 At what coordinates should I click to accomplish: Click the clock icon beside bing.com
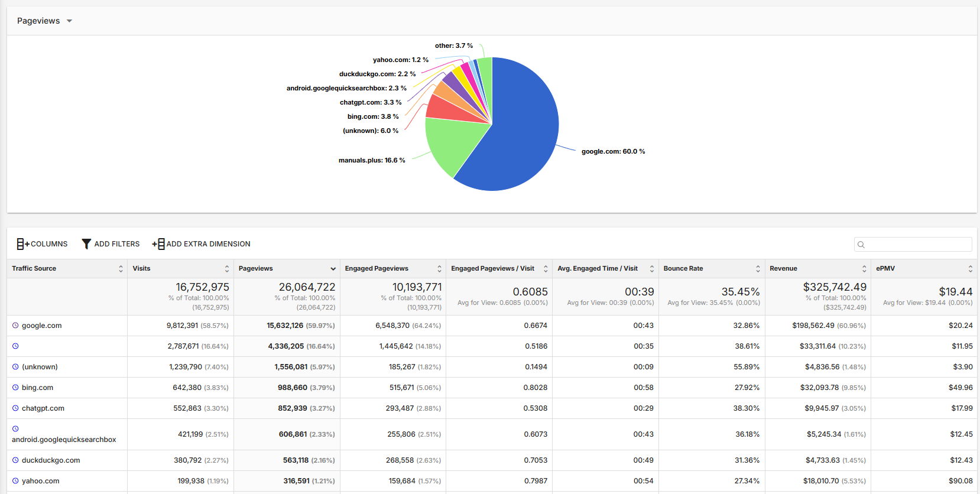click(x=15, y=388)
